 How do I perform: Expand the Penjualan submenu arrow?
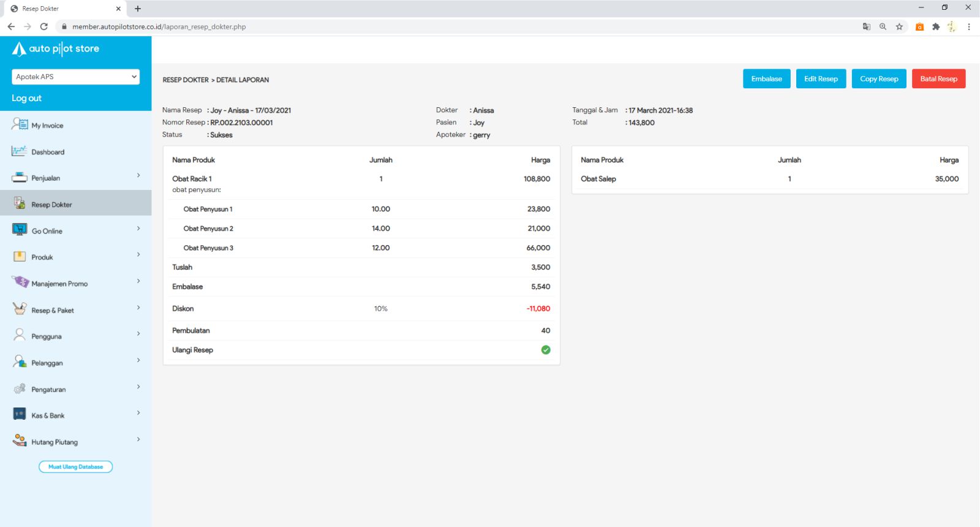tap(138, 176)
